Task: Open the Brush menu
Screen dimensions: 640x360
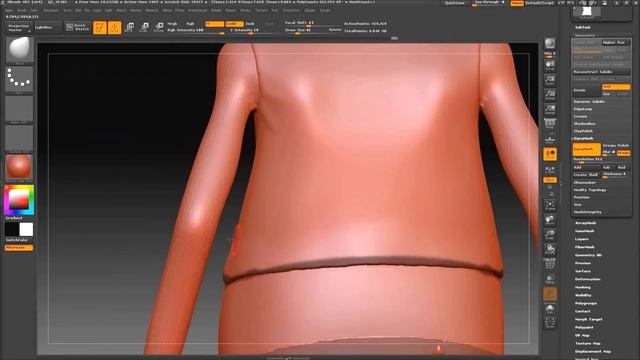Action: [x=22, y=10]
